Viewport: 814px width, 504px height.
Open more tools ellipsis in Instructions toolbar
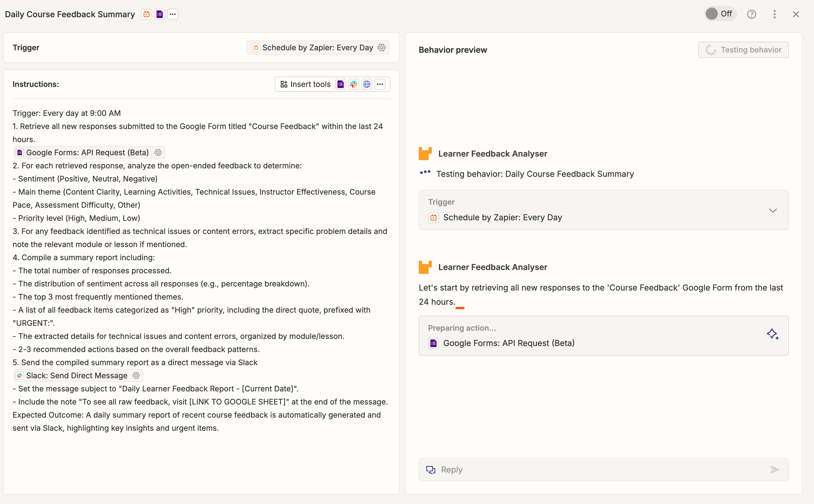click(x=380, y=84)
